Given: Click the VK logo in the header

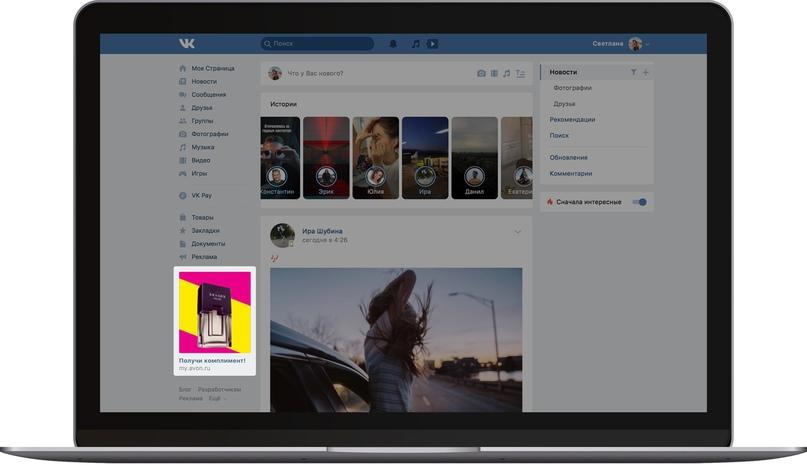Looking at the screenshot, I should coord(187,44).
